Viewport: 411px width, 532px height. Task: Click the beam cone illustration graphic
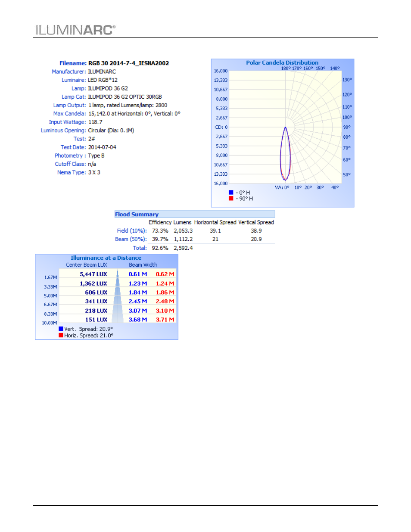pos(117,297)
